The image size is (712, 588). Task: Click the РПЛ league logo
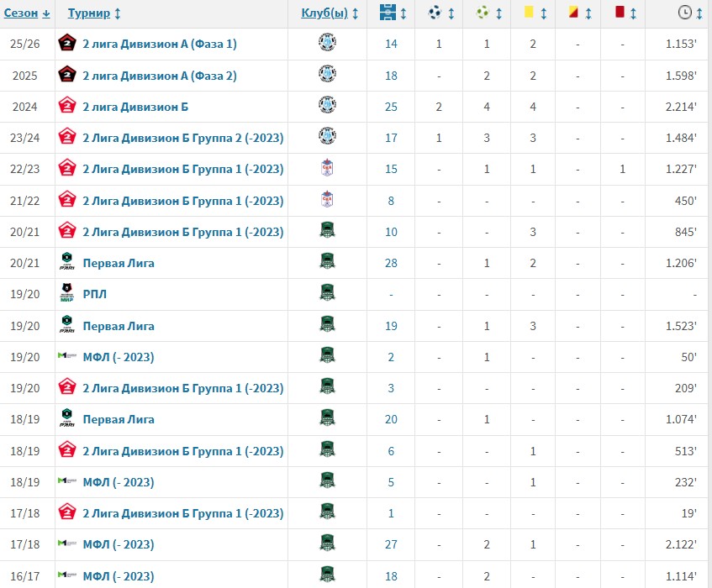[x=66, y=292]
